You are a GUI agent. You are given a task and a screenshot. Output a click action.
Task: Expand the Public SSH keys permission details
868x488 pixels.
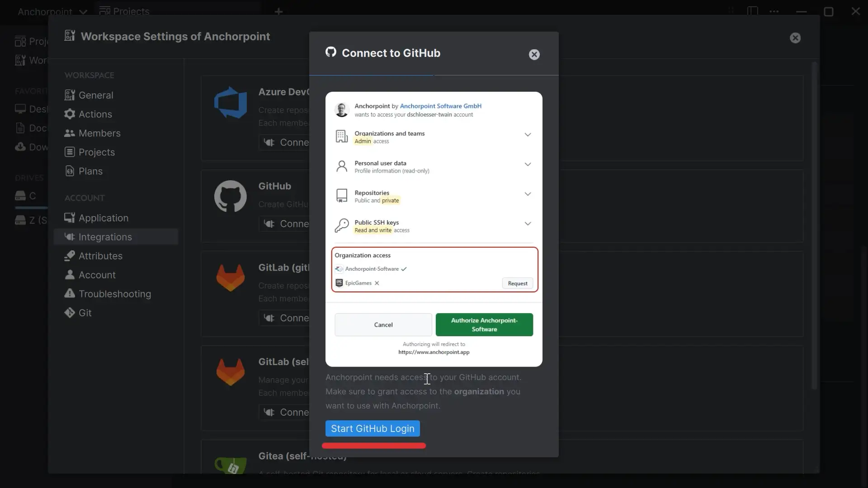pos(528,223)
